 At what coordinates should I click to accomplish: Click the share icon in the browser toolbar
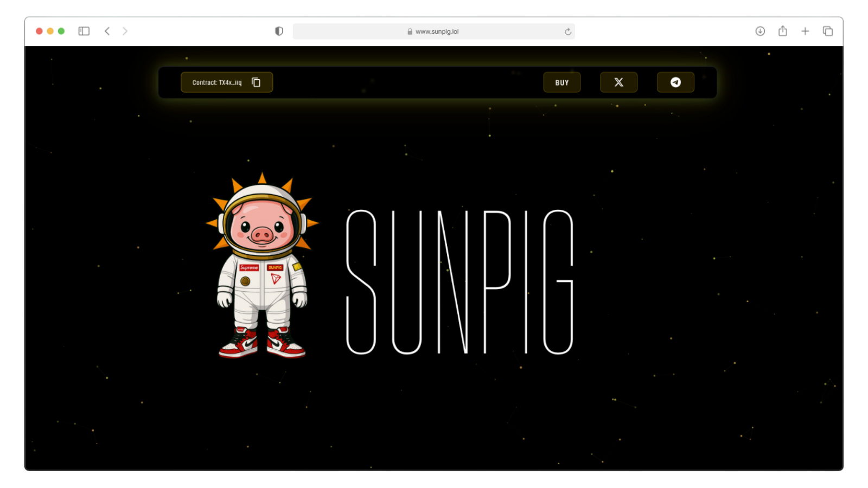point(782,31)
